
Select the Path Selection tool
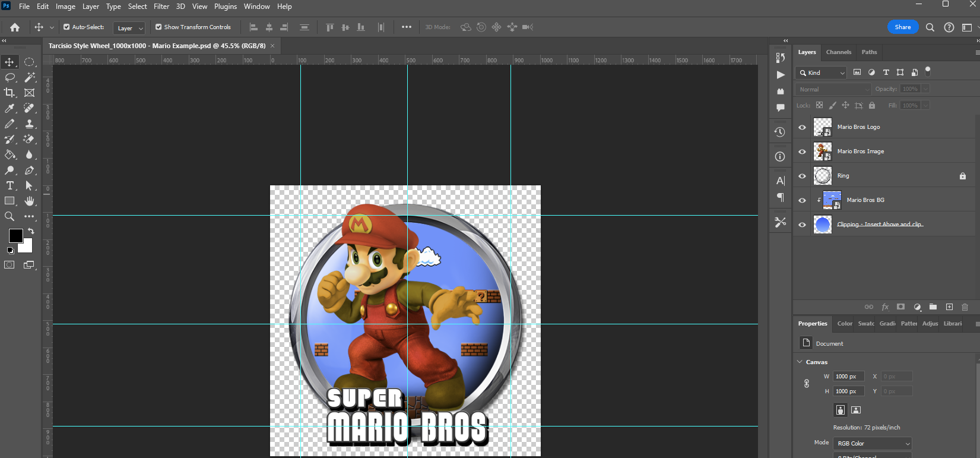point(29,185)
